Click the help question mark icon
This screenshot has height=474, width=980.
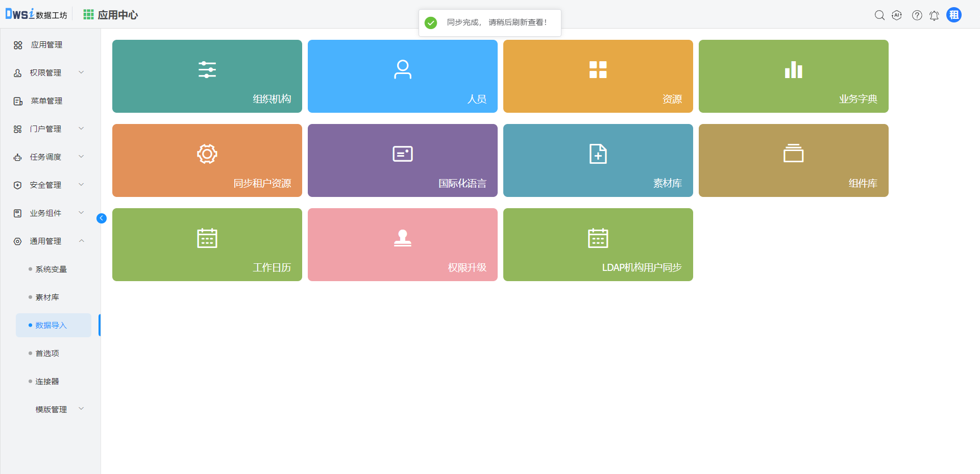point(917,15)
